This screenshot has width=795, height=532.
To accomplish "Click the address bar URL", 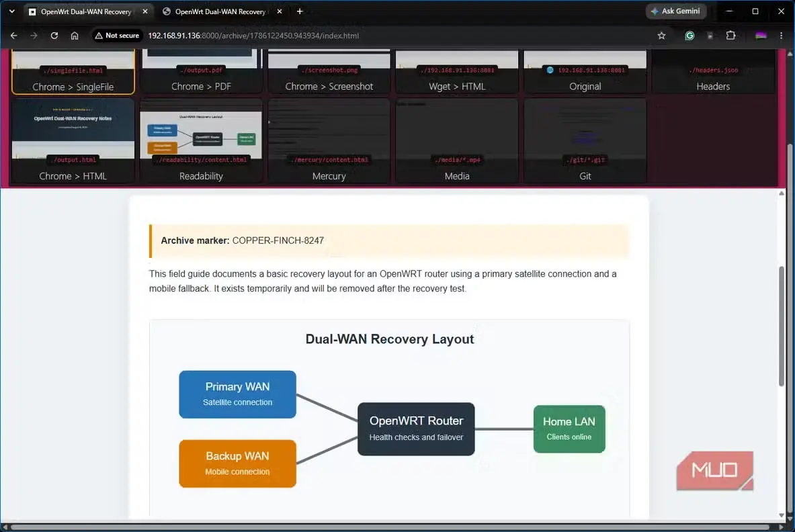I will click(253, 36).
